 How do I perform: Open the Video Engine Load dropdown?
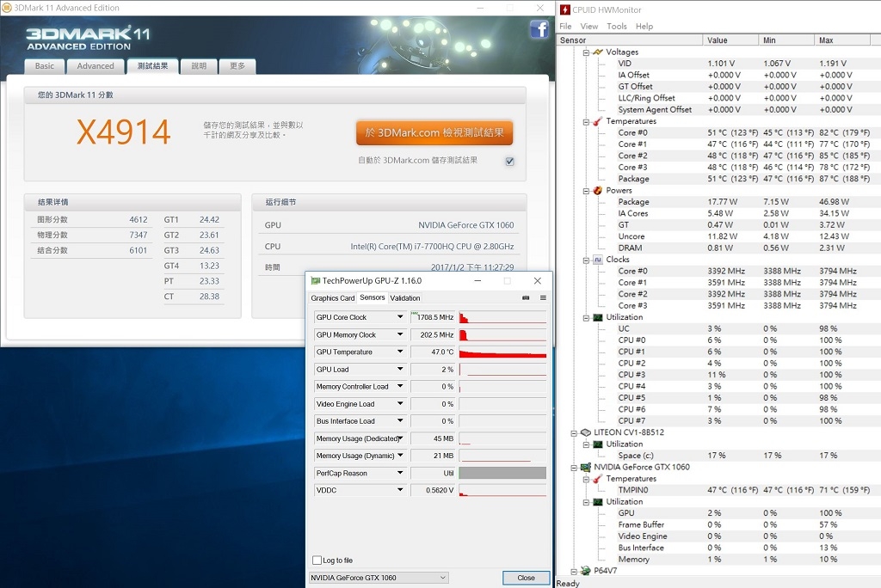(x=400, y=404)
